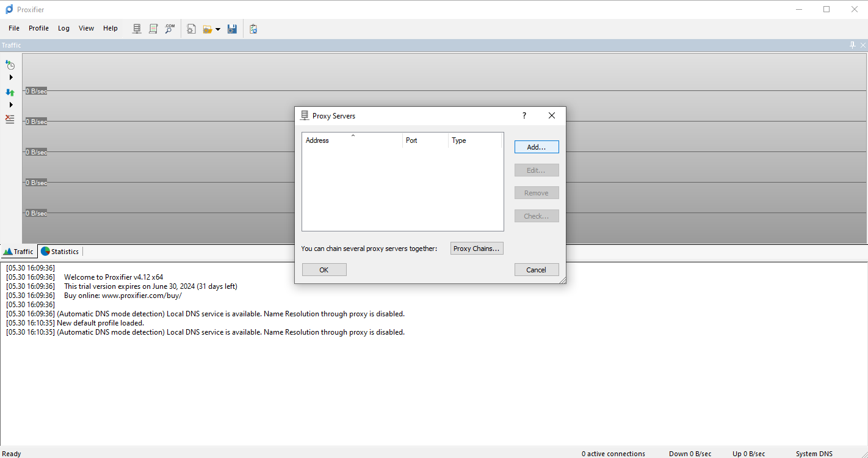Click the New Profile toolbar icon
This screenshot has width=868, height=458.
pyautogui.click(x=191, y=29)
